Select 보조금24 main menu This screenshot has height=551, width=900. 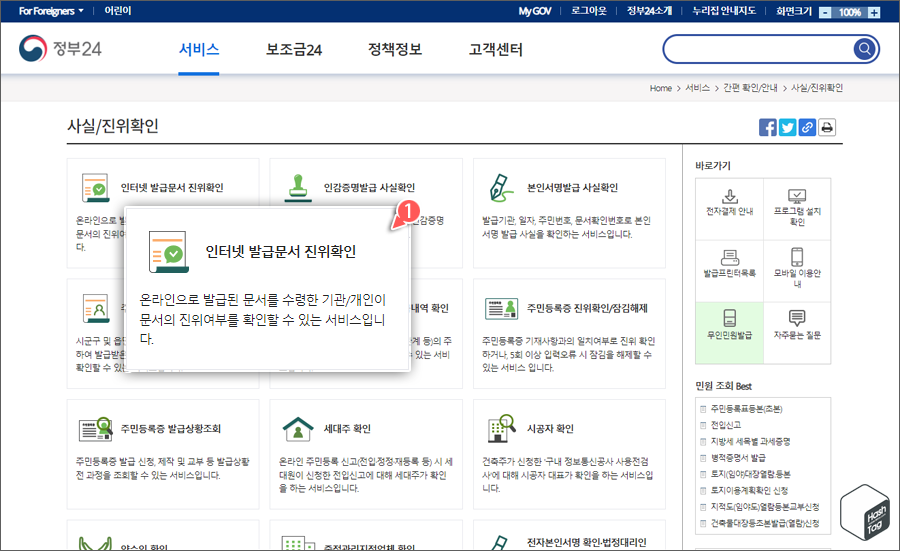293,49
